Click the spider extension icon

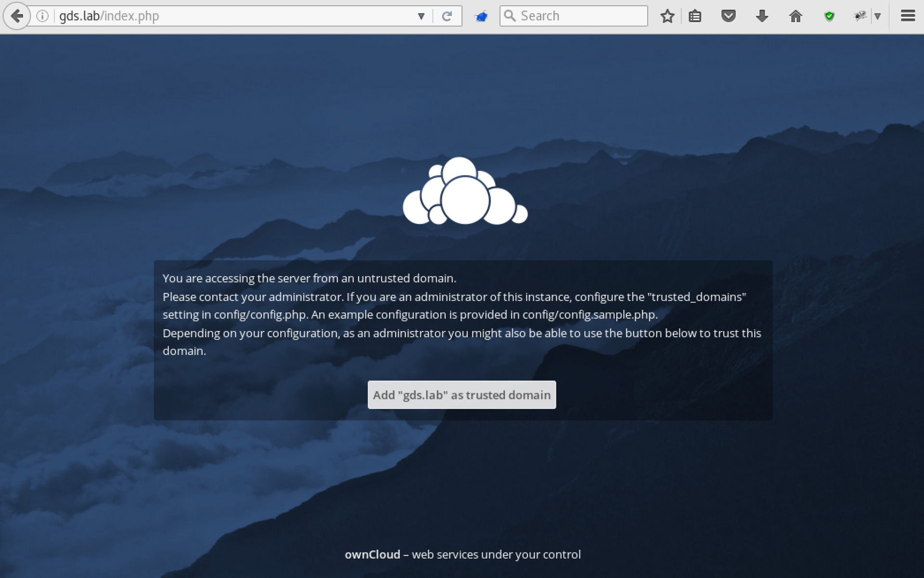tap(860, 16)
